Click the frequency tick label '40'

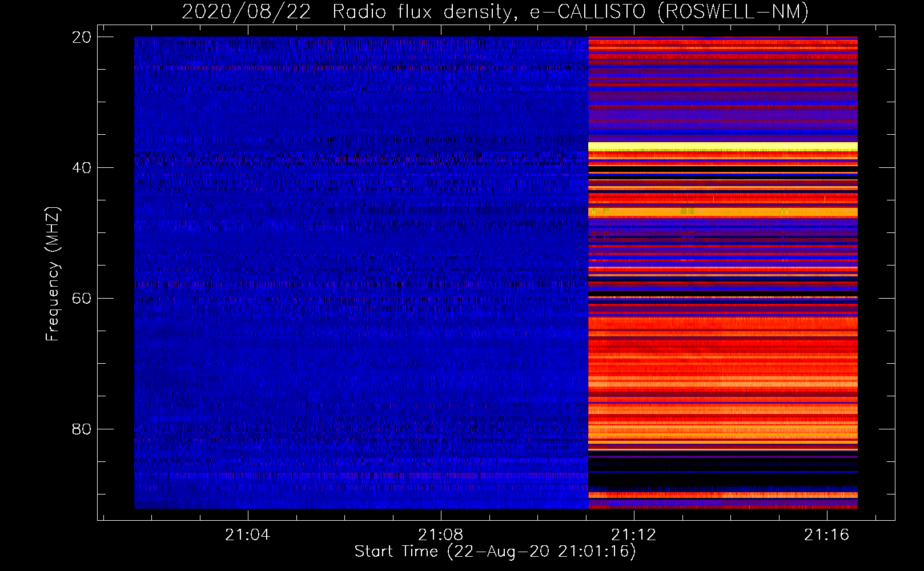coord(82,168)
